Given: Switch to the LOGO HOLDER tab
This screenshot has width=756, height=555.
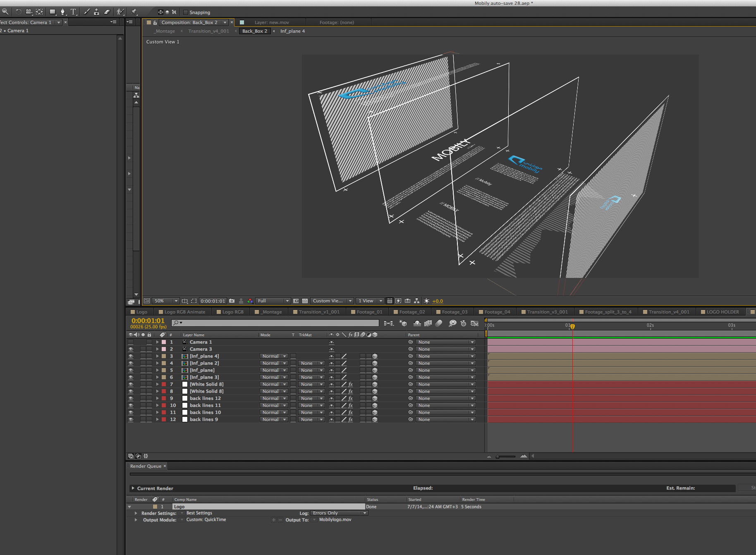Looking at the screenshot, I should [x=720, y=312].
